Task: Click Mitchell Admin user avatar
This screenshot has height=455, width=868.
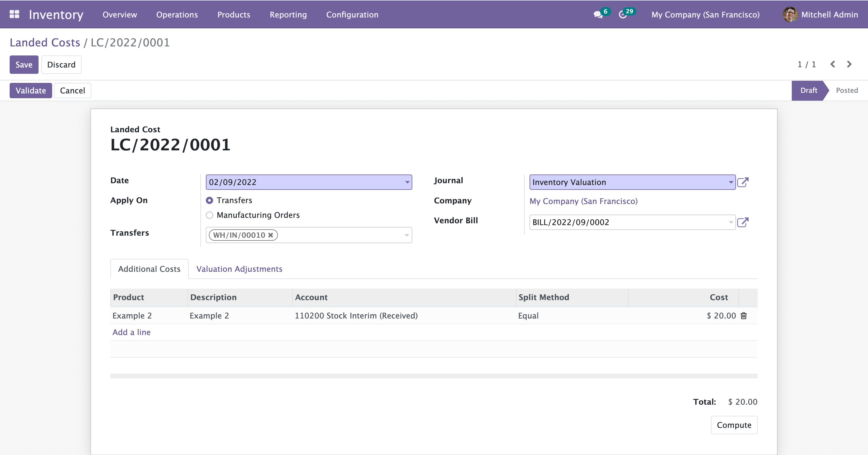Action: coord(790,14)
